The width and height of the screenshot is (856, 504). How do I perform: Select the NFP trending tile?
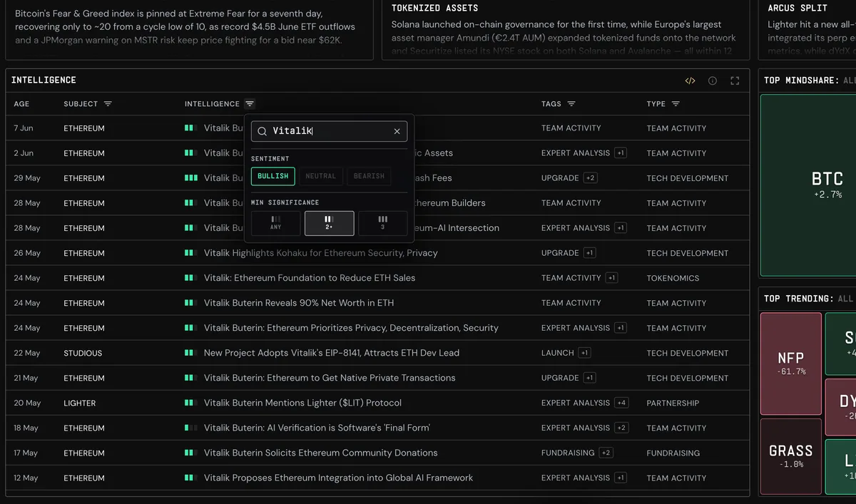(x=791, y=364)
